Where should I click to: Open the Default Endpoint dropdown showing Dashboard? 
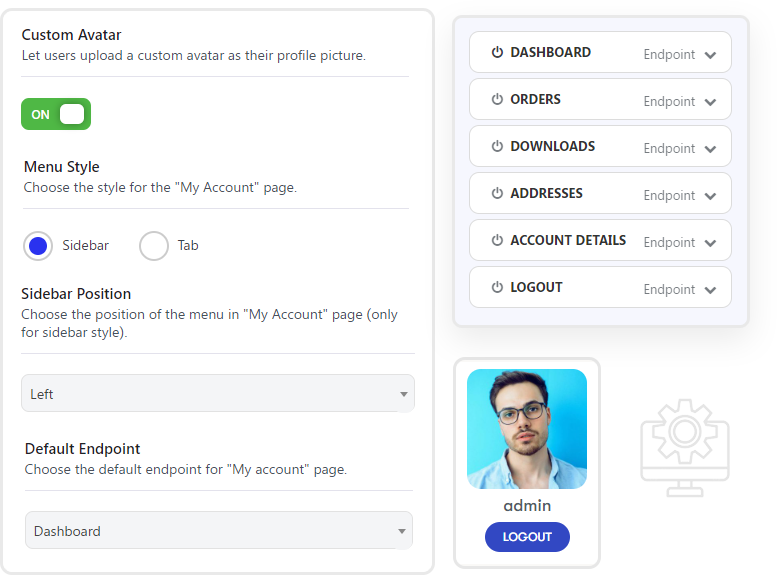(x=219, y=530)
